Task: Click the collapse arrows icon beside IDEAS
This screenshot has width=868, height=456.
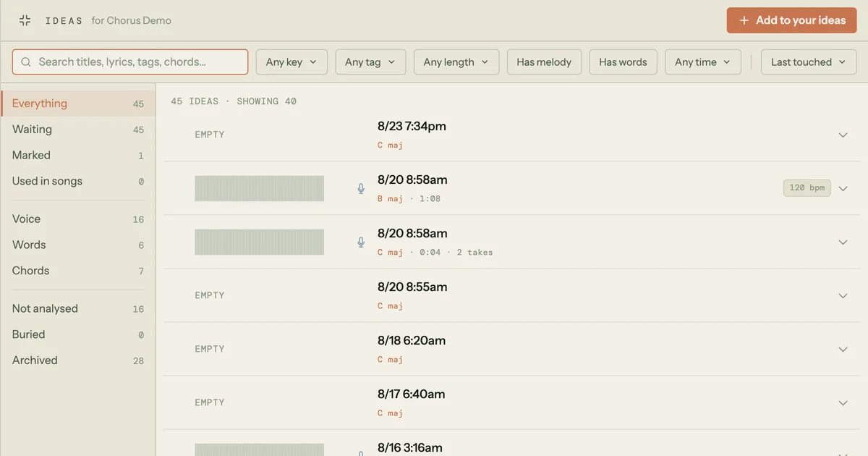Action: coord(25,20)
